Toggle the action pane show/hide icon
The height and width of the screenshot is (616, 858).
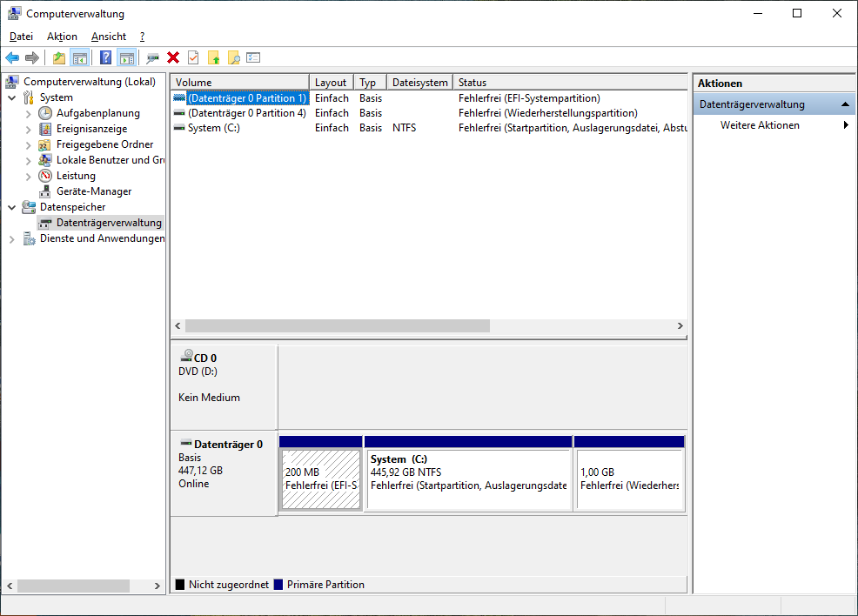pos(127,57)
